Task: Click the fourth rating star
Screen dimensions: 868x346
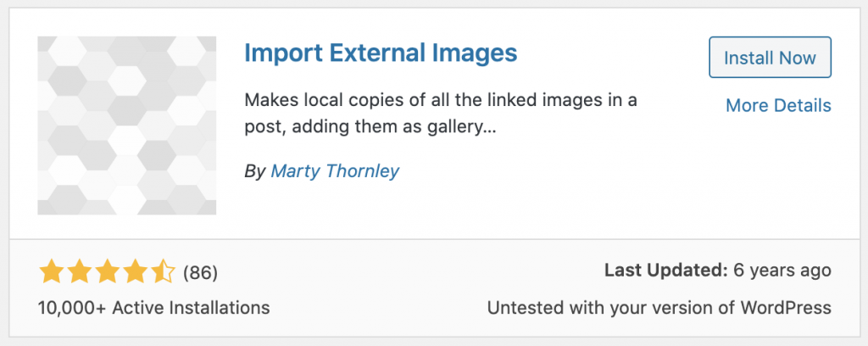Action: pos(134,272)
